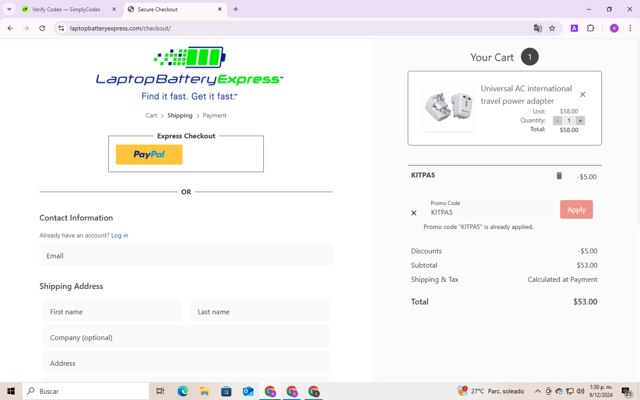The height and width of the screenshot is (400, 640).
Task: Open the weather widget showing 27°C
Action: click(491, 391)
